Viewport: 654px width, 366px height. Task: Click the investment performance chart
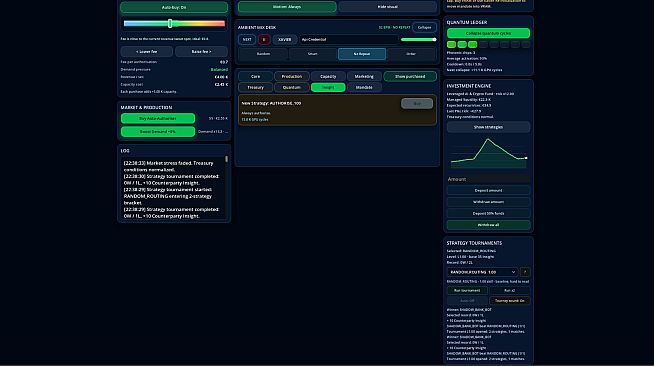(488, 153)
